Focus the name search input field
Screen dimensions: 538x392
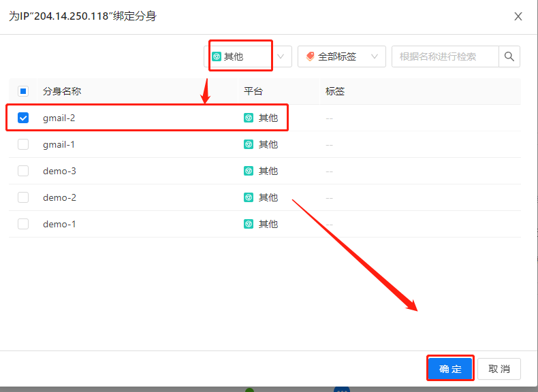click(445, 56)
